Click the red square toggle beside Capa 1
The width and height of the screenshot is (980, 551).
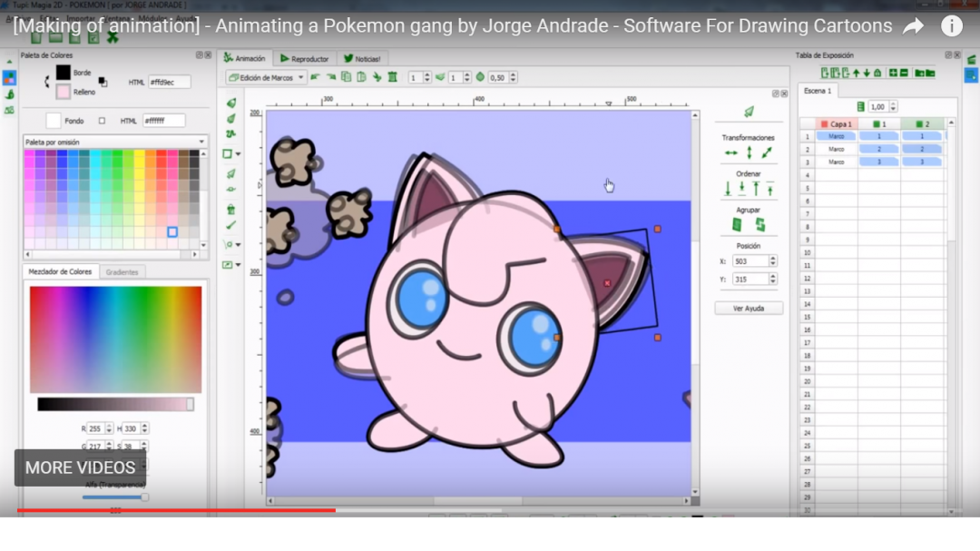coord(824,123)
